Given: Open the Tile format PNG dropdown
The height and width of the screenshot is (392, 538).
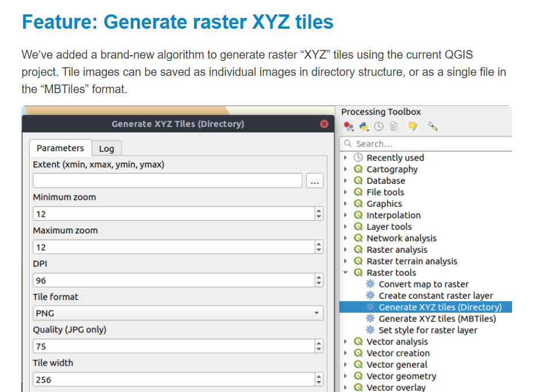Looking at the screenshot, I should tap(178, 313).
